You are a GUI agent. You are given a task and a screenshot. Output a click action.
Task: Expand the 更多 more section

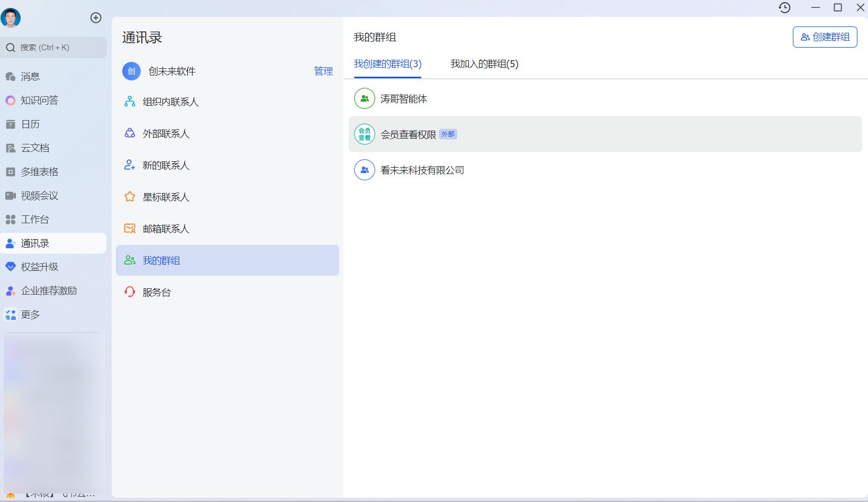tap(30, 314)
